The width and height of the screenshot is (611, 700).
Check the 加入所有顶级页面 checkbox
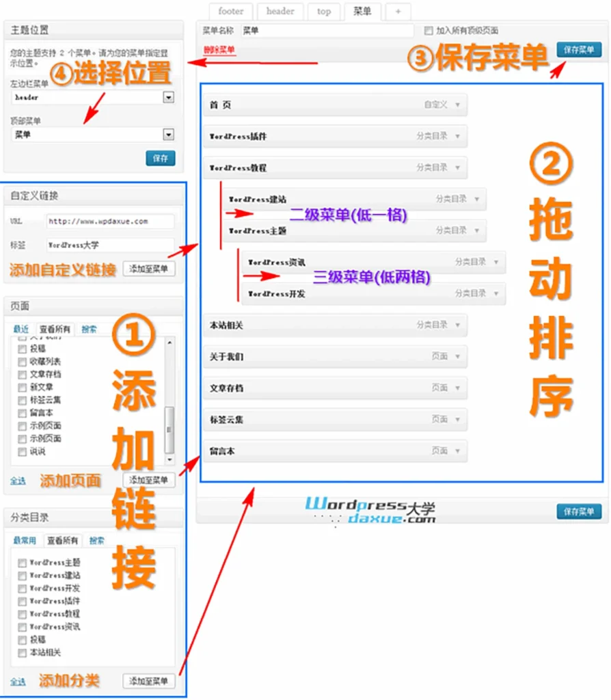[x=429, y=31]
